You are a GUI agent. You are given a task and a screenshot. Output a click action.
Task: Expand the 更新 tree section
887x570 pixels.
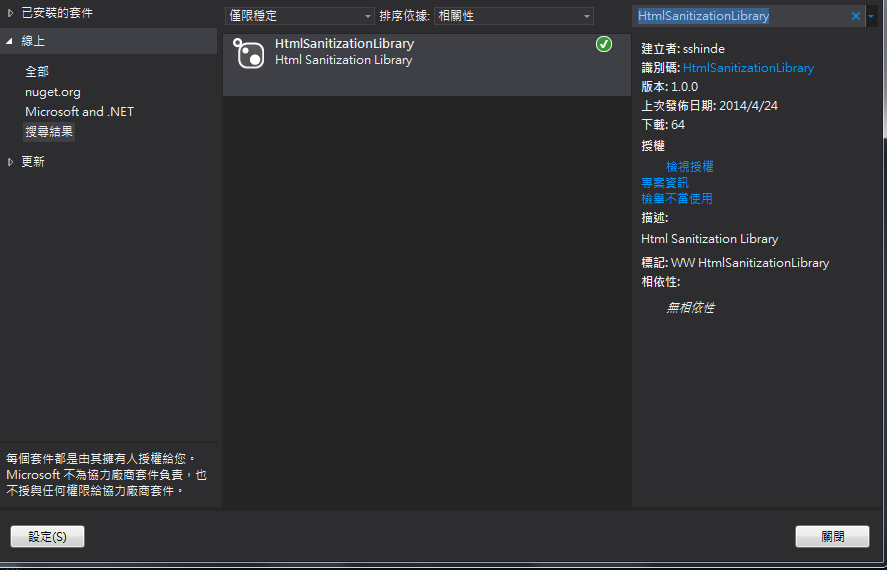pos(10,162)
